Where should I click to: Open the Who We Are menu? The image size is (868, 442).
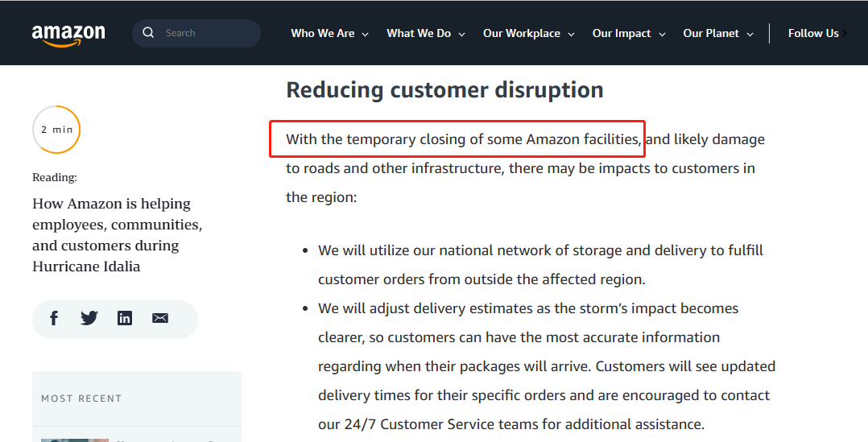click(x=323, y=33)
